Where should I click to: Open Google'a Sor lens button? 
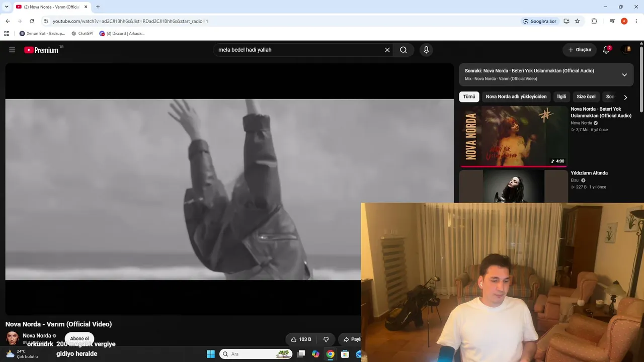pos(540,21)
